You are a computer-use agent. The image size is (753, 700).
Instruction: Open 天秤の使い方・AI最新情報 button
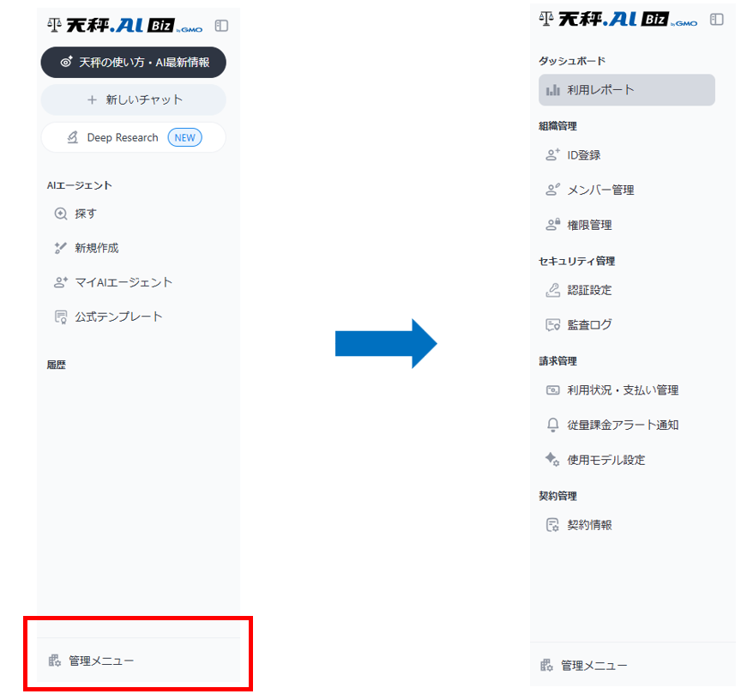[134, 63]
